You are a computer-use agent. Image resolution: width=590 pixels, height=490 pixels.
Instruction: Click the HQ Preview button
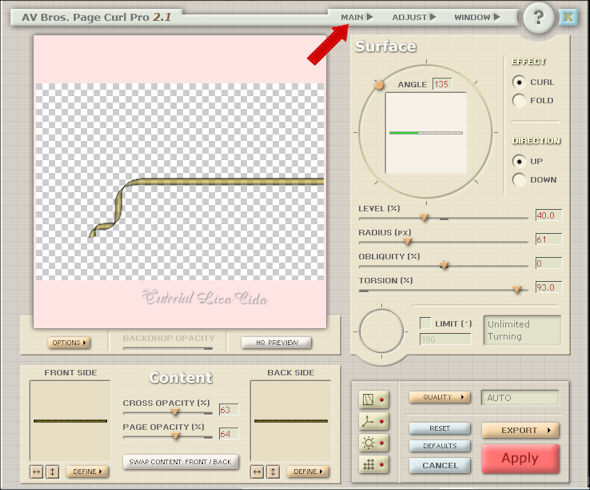coord(276,343)
